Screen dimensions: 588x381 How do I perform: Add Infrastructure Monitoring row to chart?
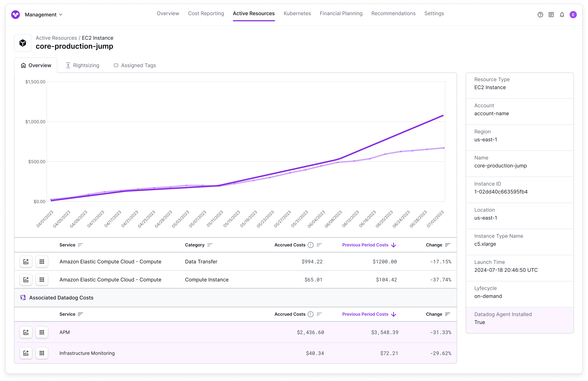[26, 353]
